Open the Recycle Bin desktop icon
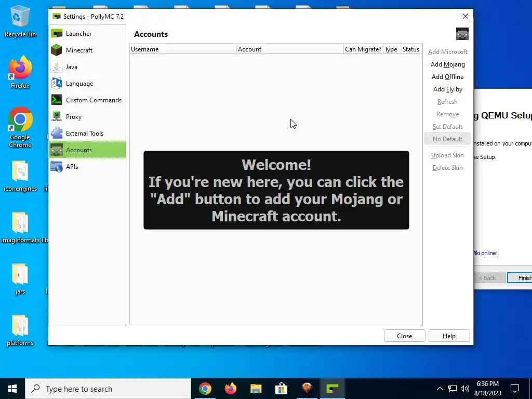 20,21
